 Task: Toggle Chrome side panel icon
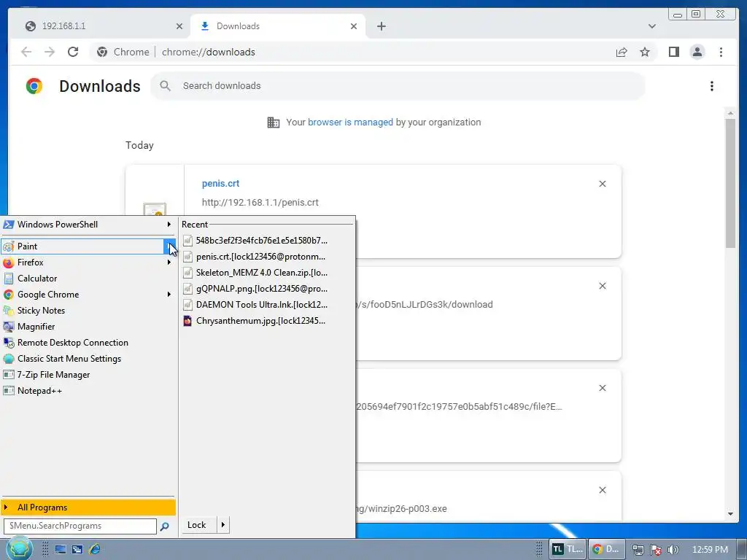[x=673, y=52]
